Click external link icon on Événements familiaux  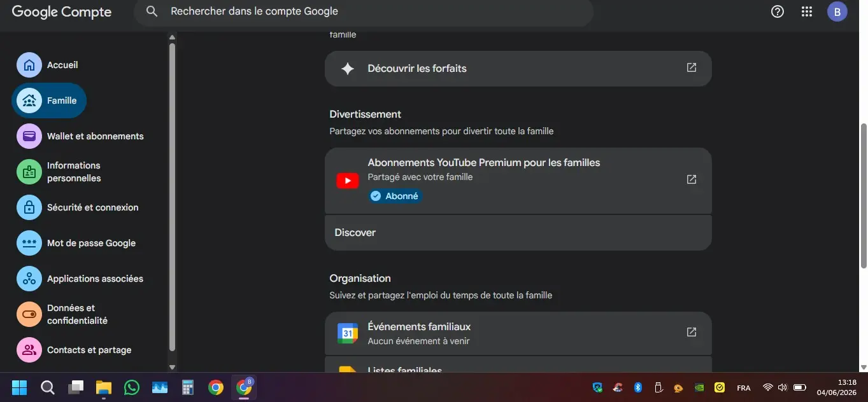(692, 332)
